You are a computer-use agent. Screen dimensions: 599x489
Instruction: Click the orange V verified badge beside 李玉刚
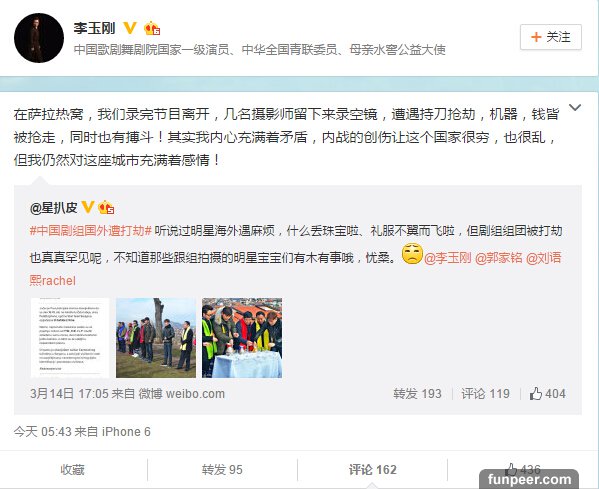point(130,28)
